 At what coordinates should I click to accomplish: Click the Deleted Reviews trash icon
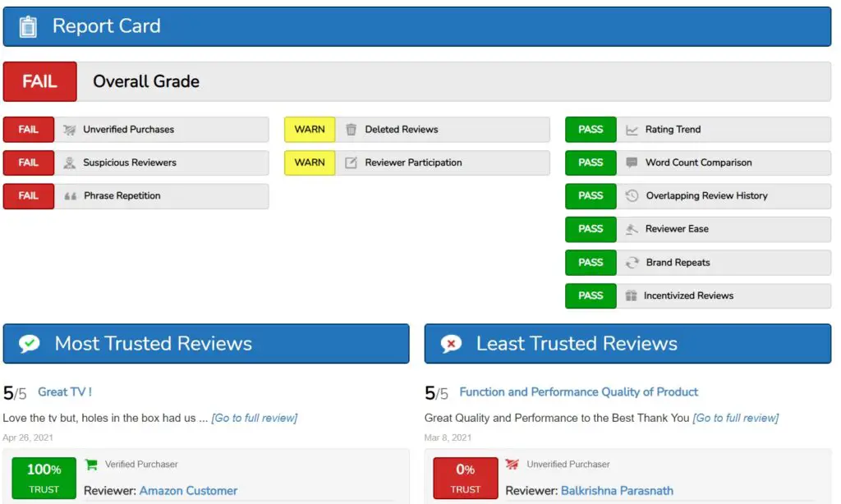point(351,130)
